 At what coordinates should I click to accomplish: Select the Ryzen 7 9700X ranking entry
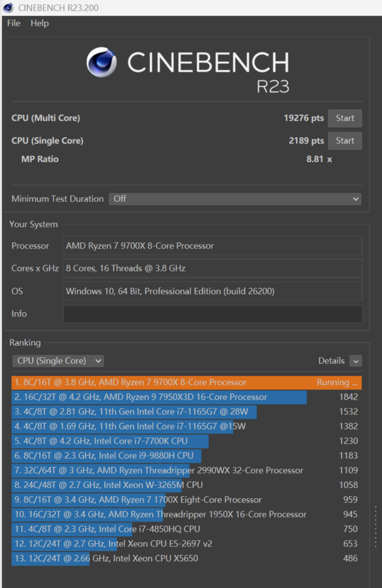click(x=186, y=382)
